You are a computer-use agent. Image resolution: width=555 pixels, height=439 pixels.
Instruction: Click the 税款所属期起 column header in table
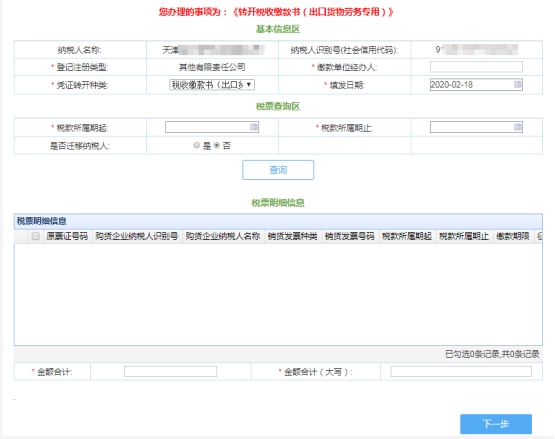407,236
